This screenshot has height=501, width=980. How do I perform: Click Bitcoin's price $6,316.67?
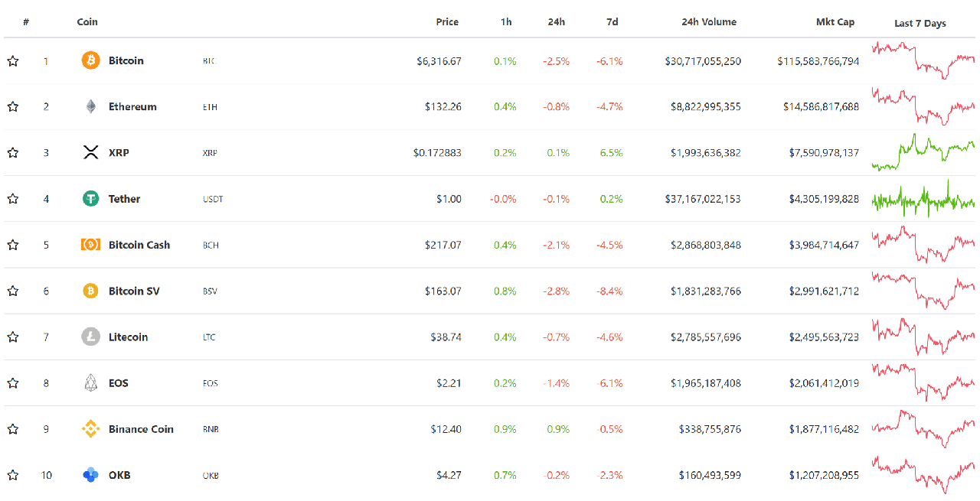pyautogui.click(x=439, y=60)
